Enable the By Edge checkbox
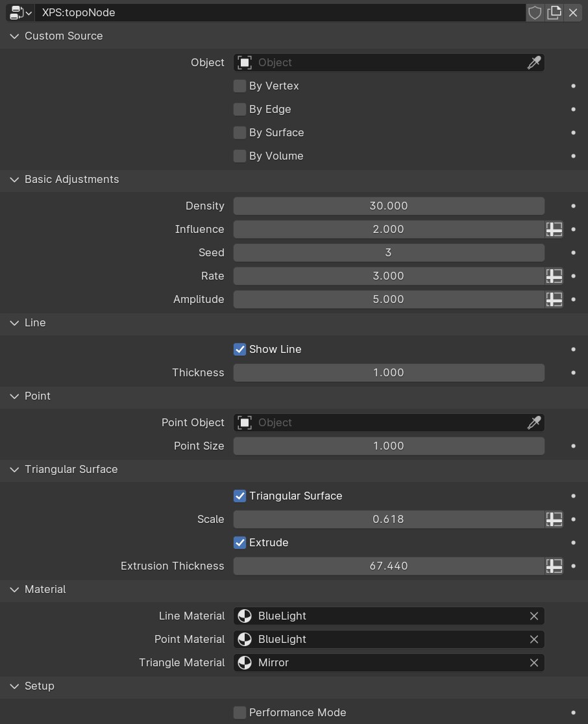The image size is (588, 724). [239, 110]
